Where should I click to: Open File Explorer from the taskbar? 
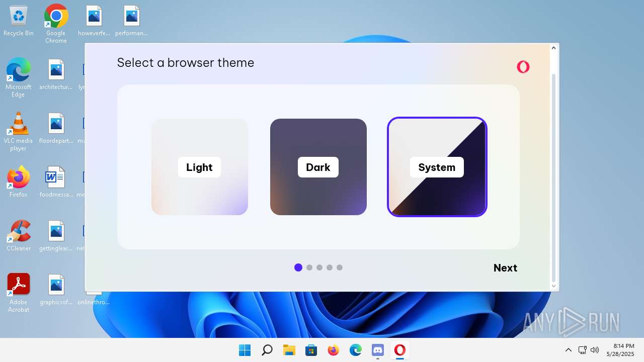(289, 350)
